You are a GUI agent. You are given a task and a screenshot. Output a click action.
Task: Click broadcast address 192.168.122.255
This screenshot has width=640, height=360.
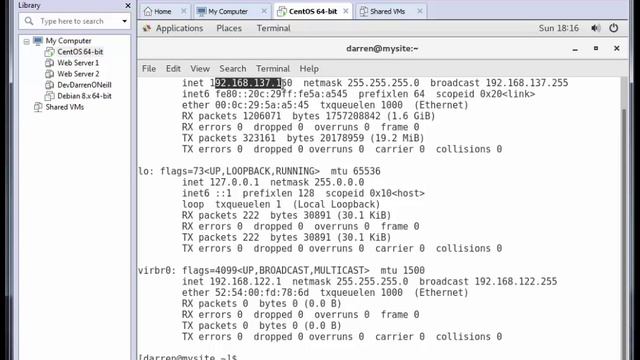(x=516, y=281)
